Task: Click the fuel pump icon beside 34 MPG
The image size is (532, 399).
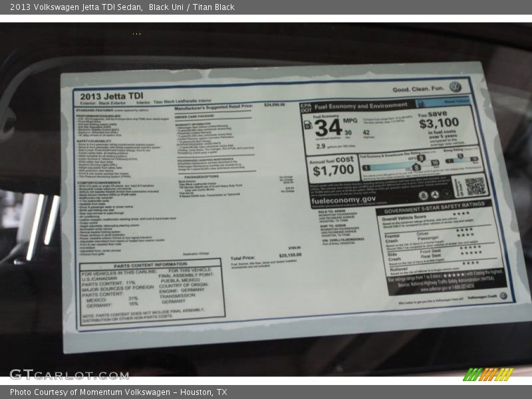Action: pos(308,124)
